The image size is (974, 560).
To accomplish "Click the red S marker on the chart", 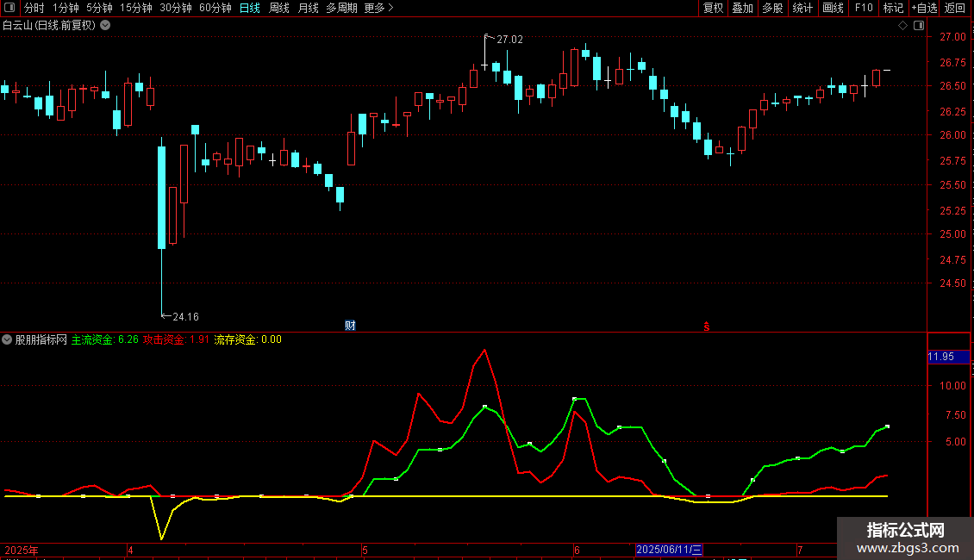I will point(706,327).
